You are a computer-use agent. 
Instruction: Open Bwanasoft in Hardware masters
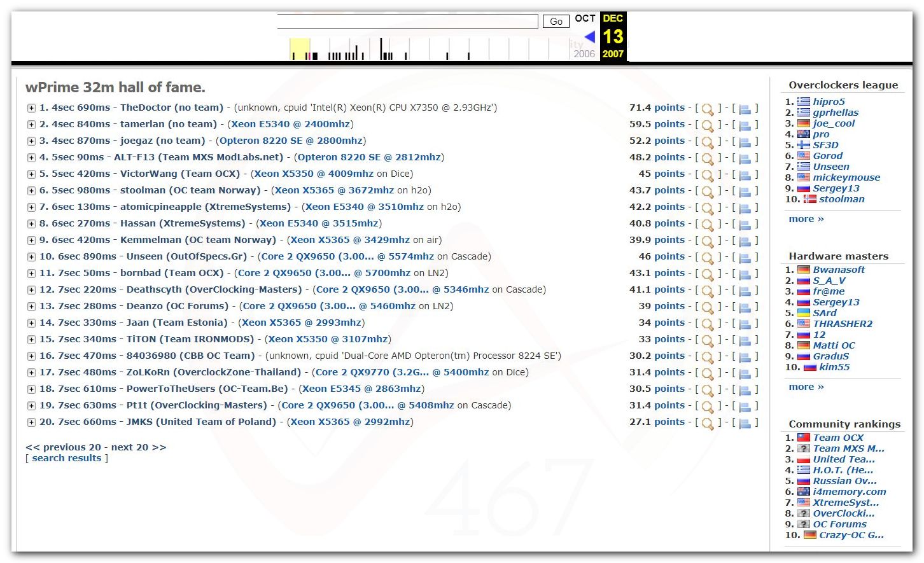pyautogui.click(x=839, y=270)
